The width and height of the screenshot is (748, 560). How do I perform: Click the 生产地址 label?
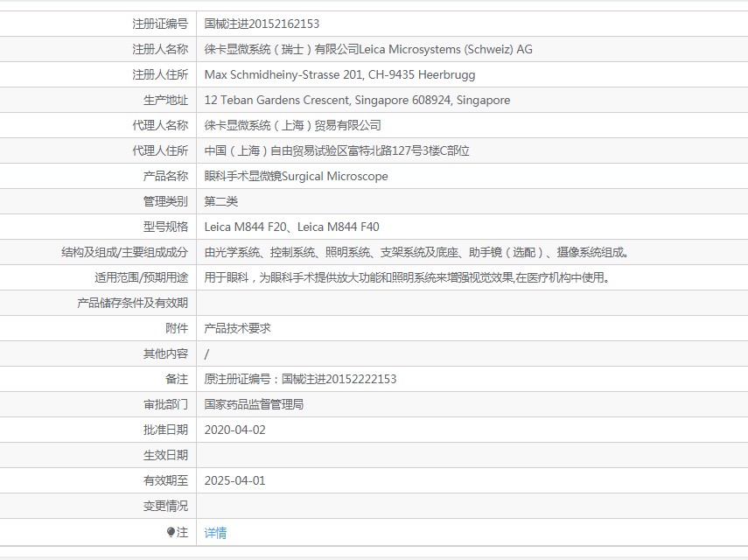click(x=165, y=100)
